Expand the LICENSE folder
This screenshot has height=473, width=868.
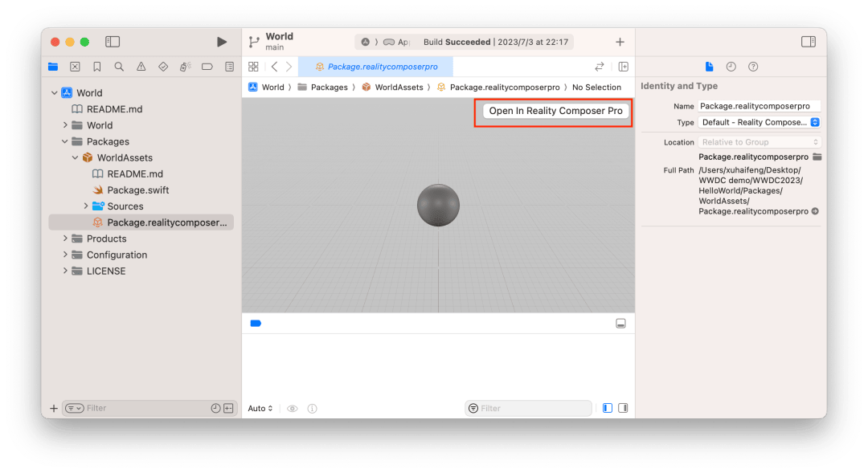(65, 271)
